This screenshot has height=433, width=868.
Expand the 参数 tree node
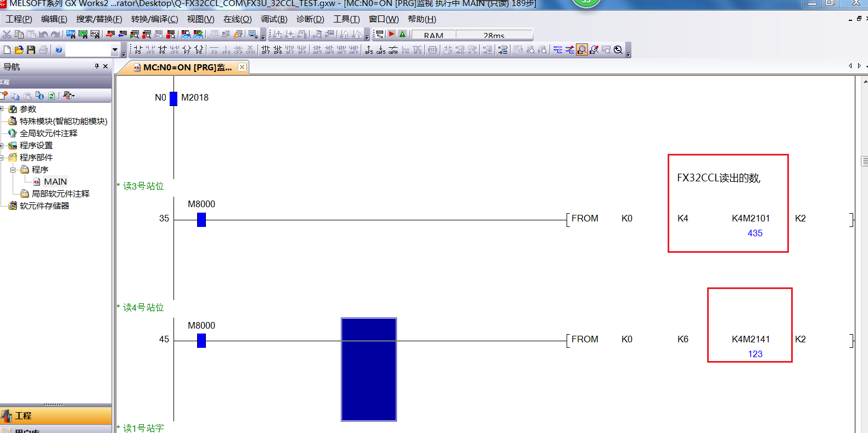point(2,109)
